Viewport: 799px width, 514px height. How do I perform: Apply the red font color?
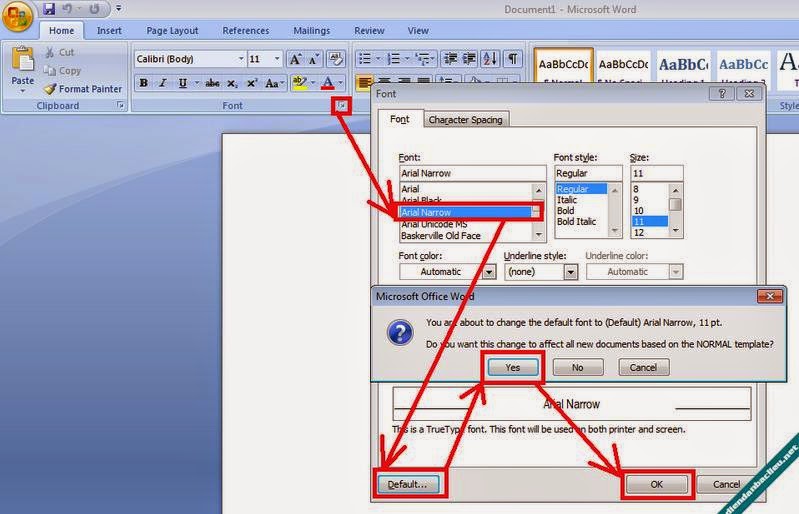point(328,83)
